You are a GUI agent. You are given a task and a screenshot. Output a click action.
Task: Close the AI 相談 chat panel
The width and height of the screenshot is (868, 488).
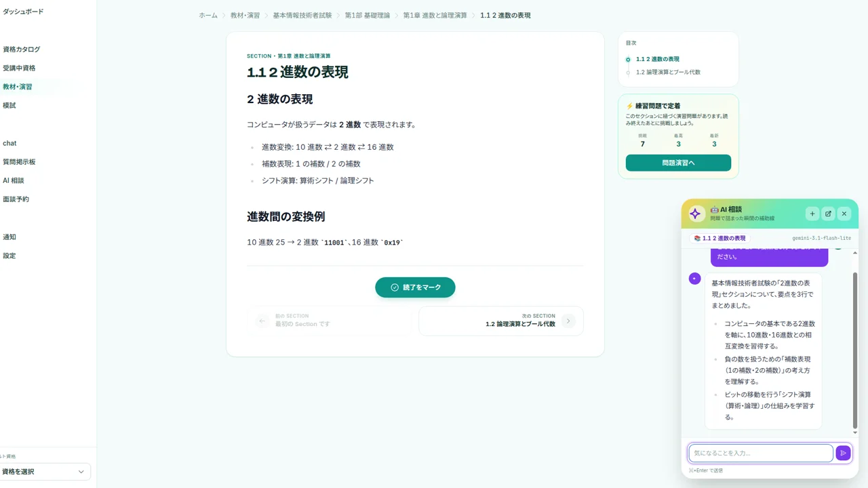(x=844, y=213)
